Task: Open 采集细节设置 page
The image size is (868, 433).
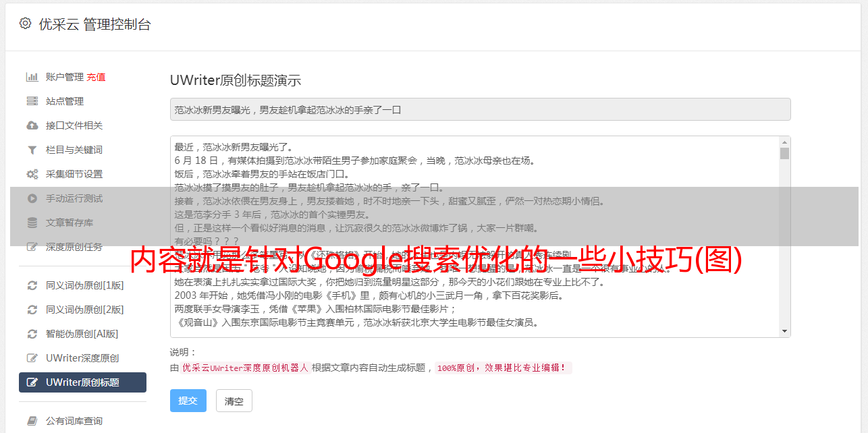Action: [x=74, y=174]
